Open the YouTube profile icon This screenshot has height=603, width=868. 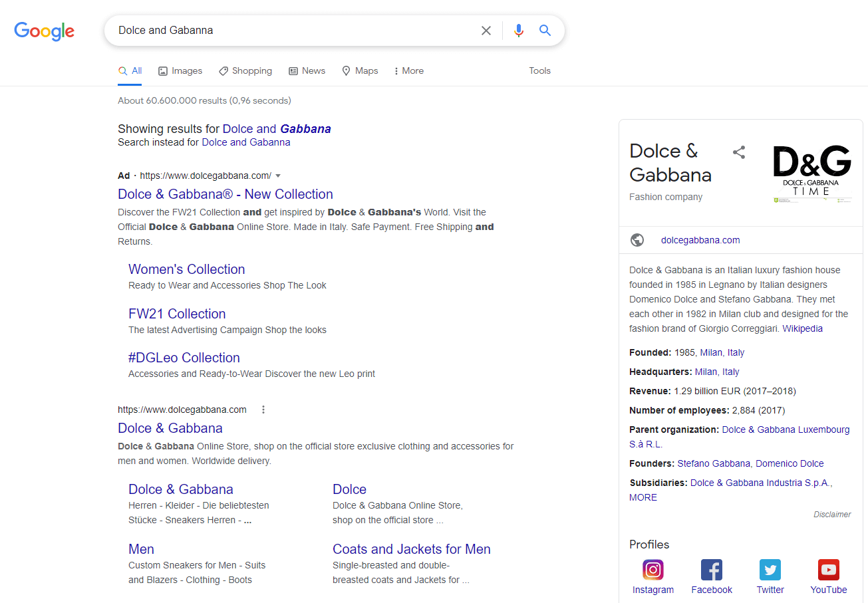(829, 570)
